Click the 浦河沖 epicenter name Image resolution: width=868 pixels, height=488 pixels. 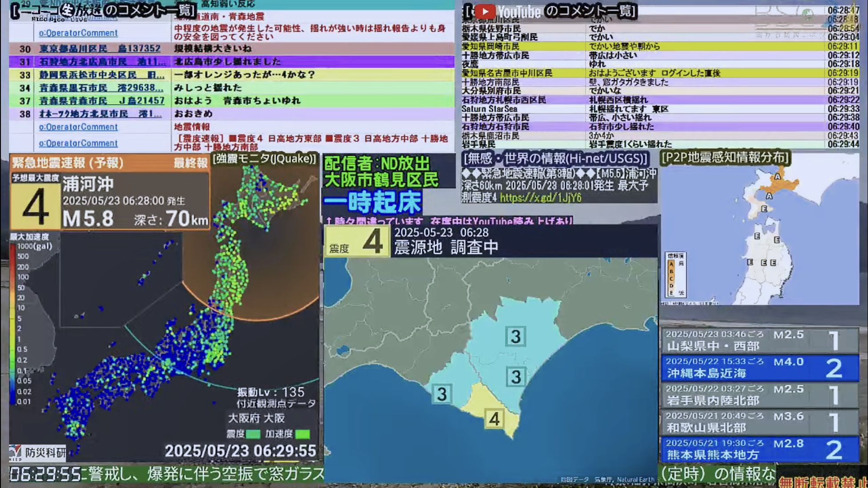88,184
